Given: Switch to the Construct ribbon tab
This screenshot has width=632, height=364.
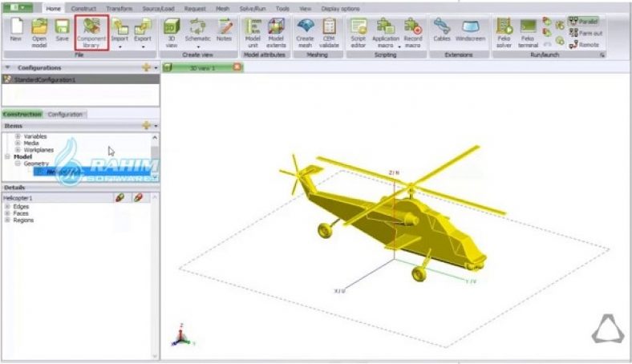Looking at the screenshot, I should pos(83,9).
